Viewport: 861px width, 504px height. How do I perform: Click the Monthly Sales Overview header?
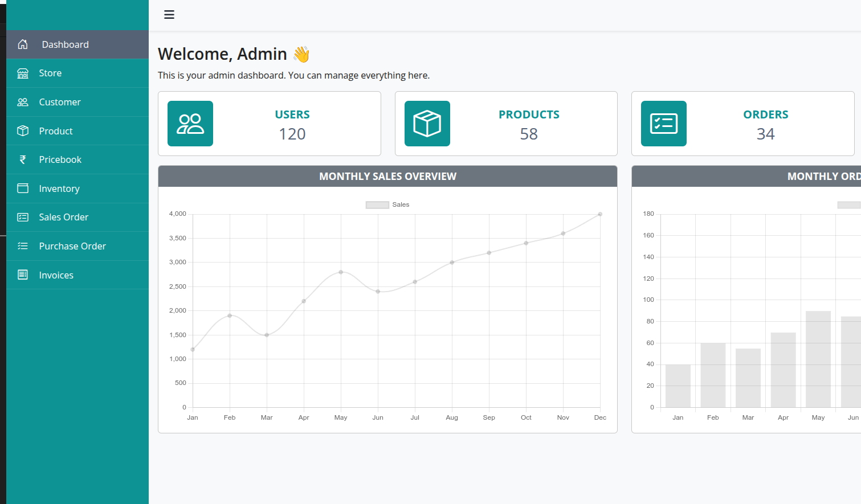(387, 177)
